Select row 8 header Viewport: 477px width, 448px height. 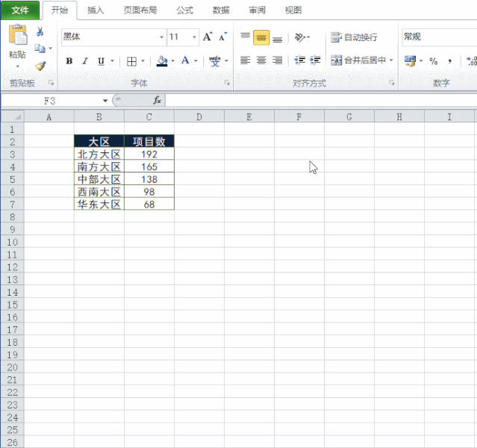tap(13, 217)
